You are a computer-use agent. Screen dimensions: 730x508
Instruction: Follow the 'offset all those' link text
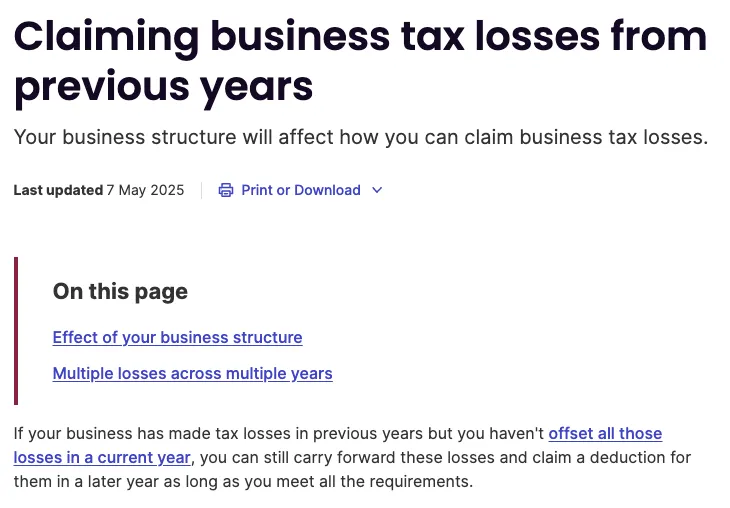point(605,433)
